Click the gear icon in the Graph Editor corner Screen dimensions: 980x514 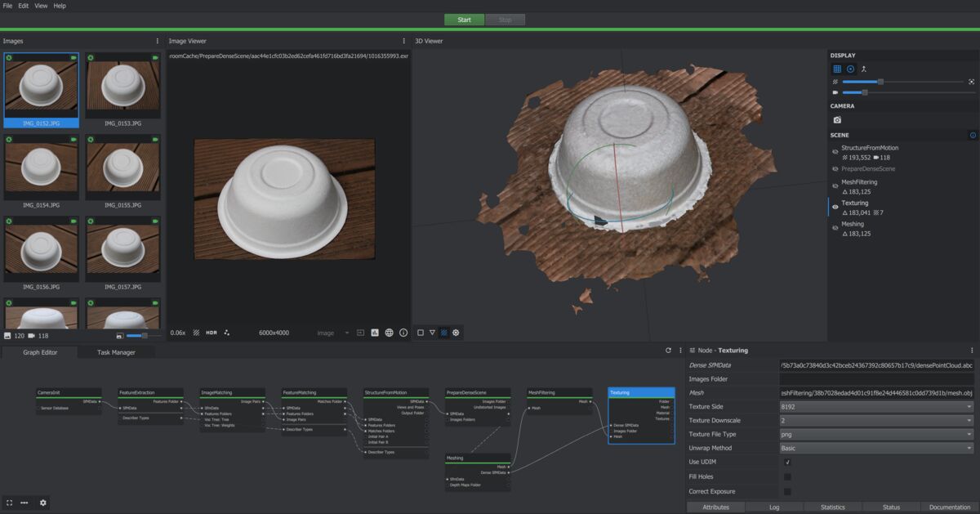[43, 503]
